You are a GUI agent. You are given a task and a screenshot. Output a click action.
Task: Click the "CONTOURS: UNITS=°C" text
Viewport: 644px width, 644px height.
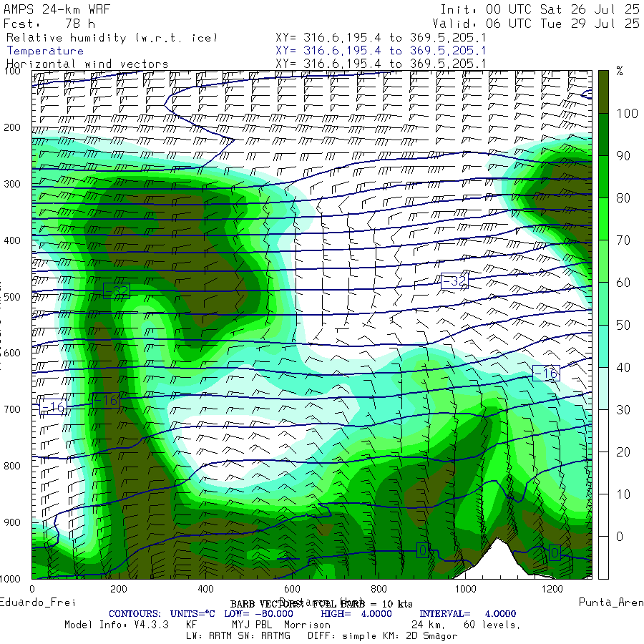coord(162,614)
